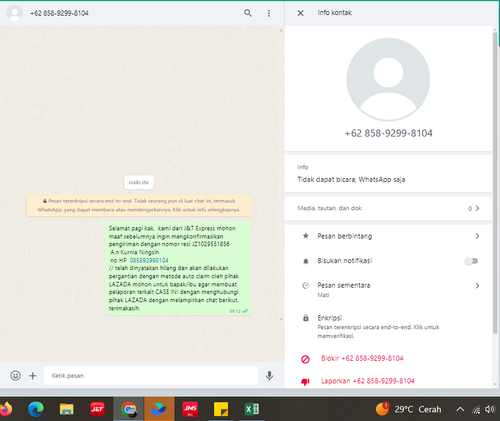Screen dimensions: 500x421
Task: Open the emoji picker
Action: tap(15, 376)
